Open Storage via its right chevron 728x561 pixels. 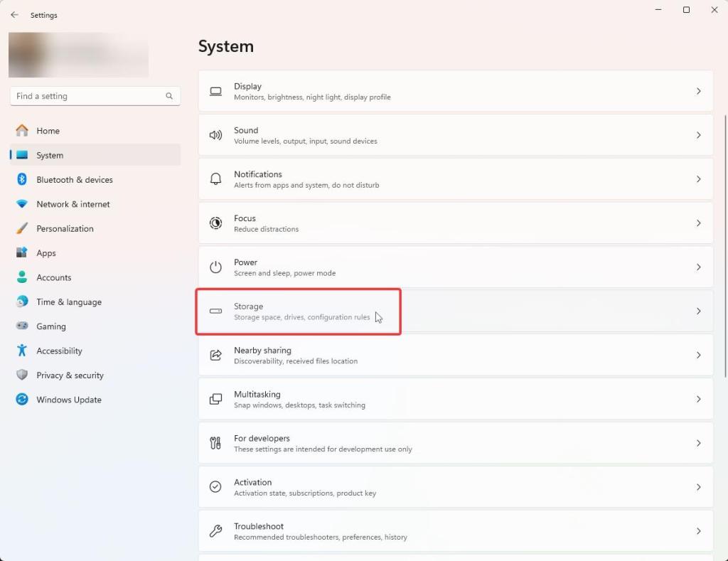point(698,311)
